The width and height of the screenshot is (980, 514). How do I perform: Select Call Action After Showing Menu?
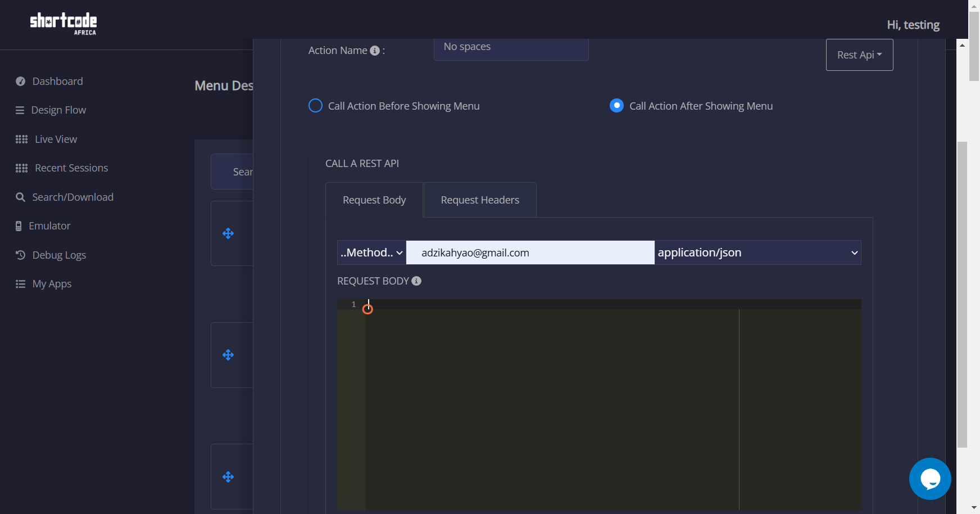(x=616, y=106)
